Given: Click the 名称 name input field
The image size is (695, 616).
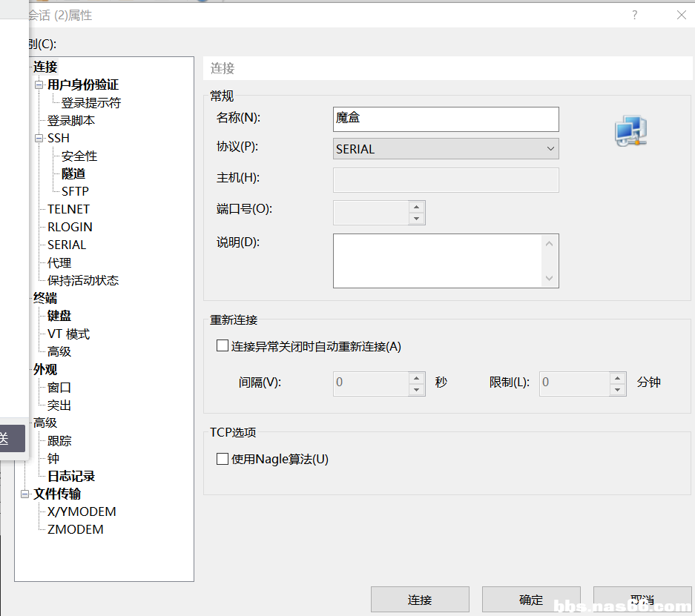Looking at the screenshot, I should coord(446,119).
